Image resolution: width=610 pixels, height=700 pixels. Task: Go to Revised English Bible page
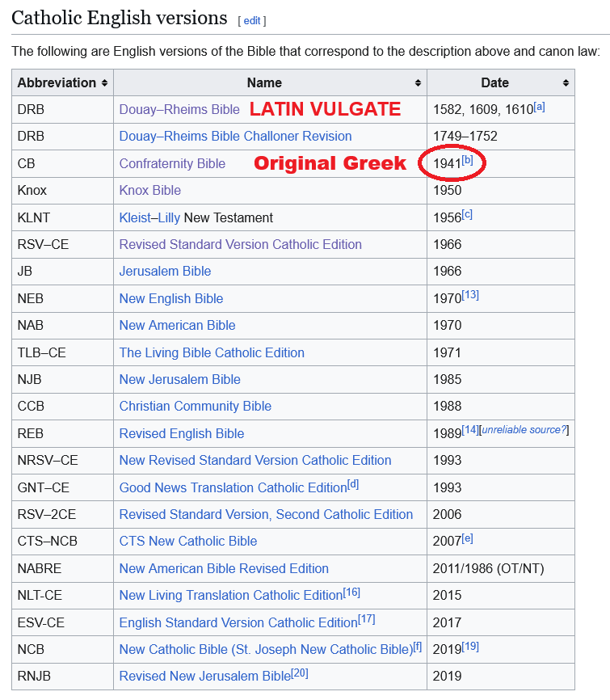(182, 433)
